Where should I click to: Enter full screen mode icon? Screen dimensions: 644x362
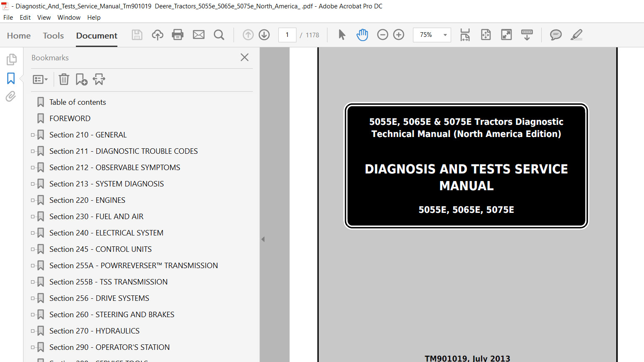click(506, 35)
